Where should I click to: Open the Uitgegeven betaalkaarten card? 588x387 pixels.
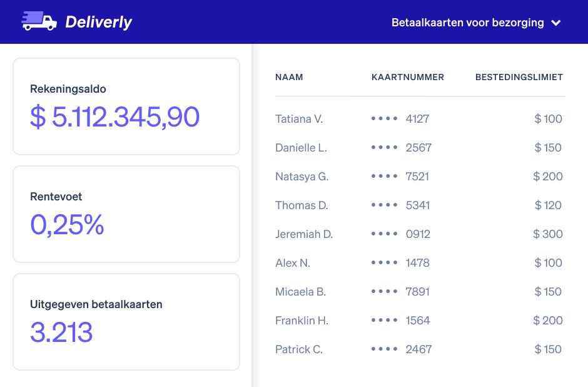126,322
